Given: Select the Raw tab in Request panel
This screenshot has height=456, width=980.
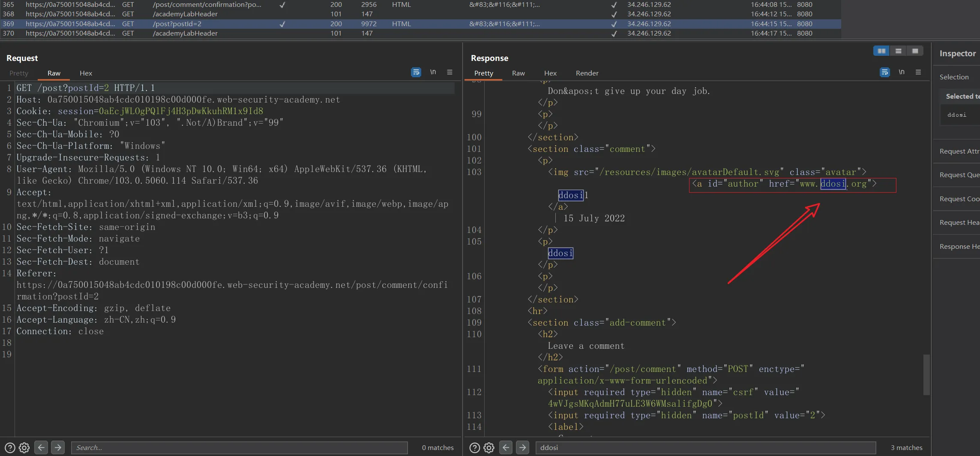Looking at the screenshot, I should (x=54, y=73).
